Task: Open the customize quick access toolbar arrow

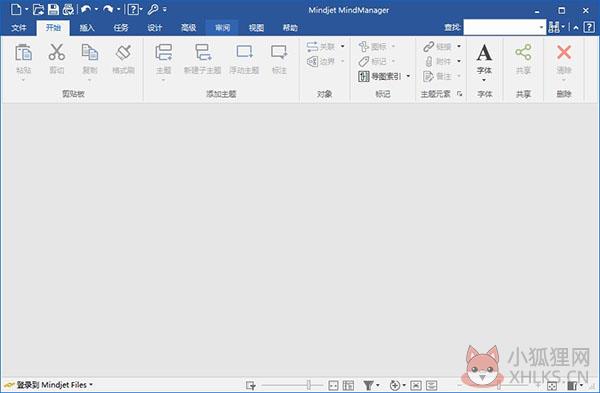Action: pos(165,9)
